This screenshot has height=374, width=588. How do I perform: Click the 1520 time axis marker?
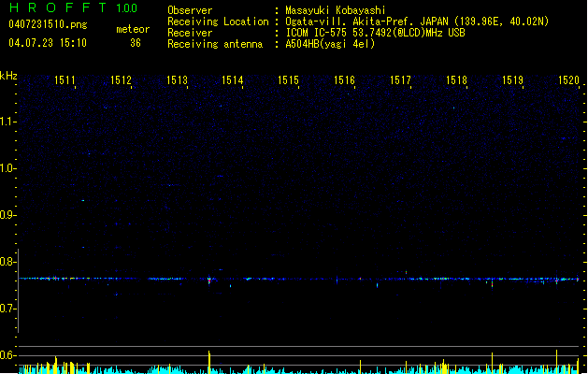tap(568, 80)
